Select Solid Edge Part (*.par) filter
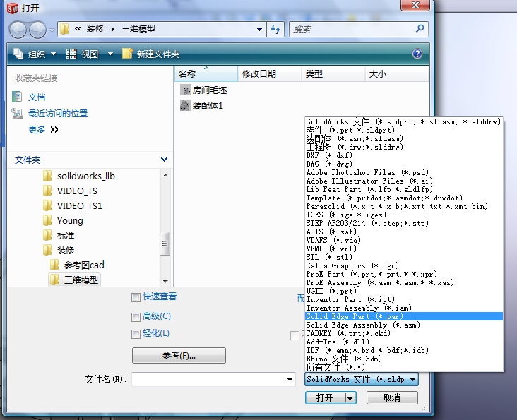 [404, 316]
